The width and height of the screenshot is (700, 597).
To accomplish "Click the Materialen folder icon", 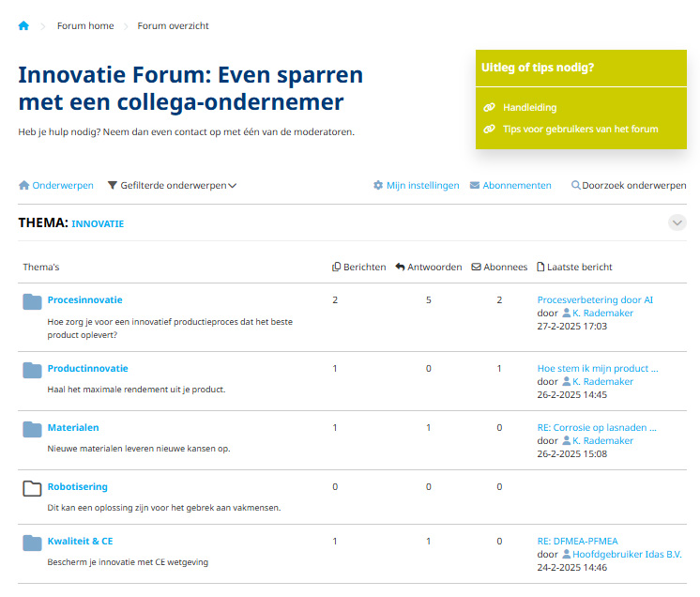I will 33,429.
